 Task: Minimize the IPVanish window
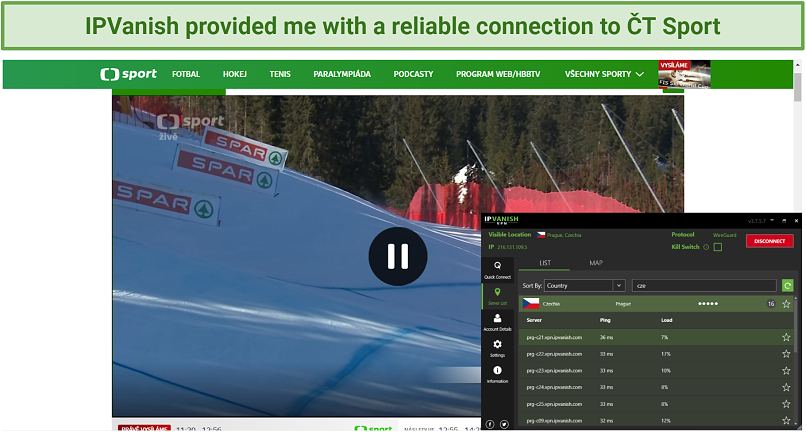774,221
